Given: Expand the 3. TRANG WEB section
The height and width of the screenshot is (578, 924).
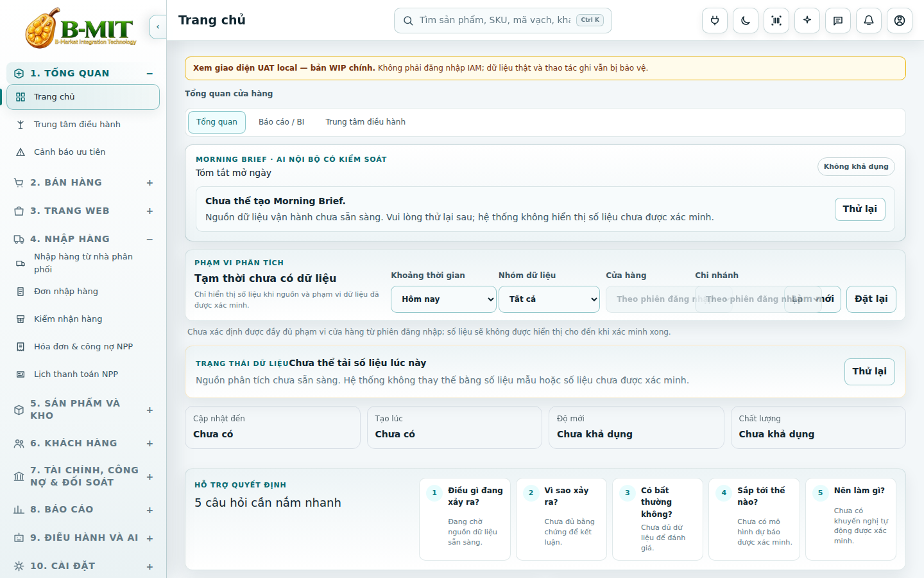Looking at the screenshot, I should (x=83, y=211).
